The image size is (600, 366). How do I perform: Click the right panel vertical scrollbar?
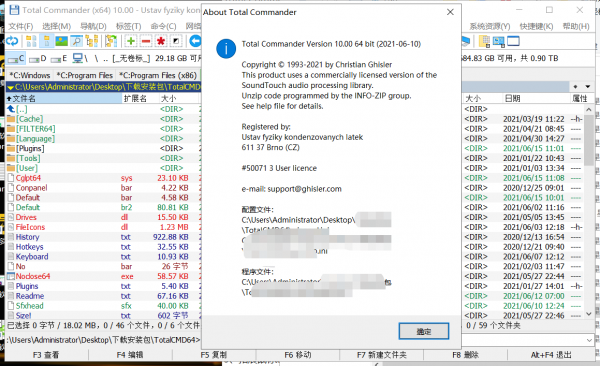589,140
